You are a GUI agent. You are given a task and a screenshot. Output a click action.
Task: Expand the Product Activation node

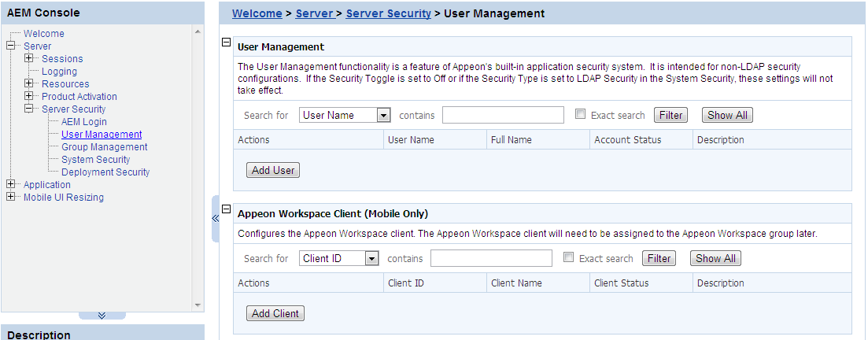(x=29, y=96)
